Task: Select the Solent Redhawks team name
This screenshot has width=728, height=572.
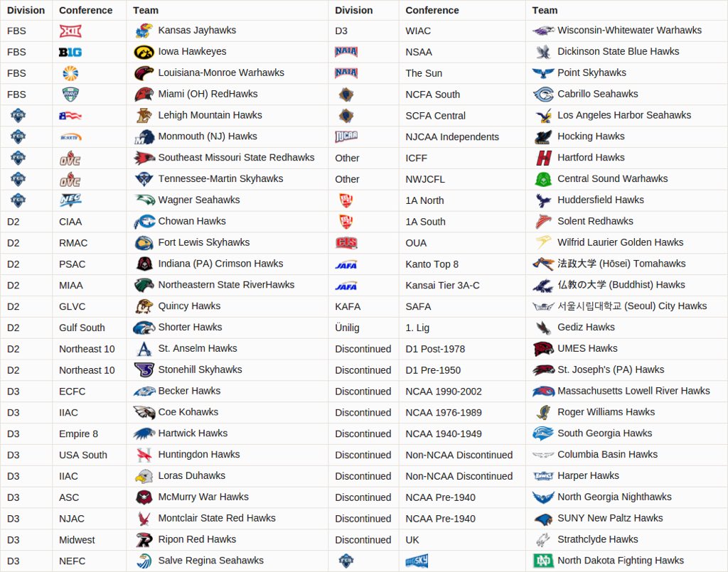Action: point(595,221)
